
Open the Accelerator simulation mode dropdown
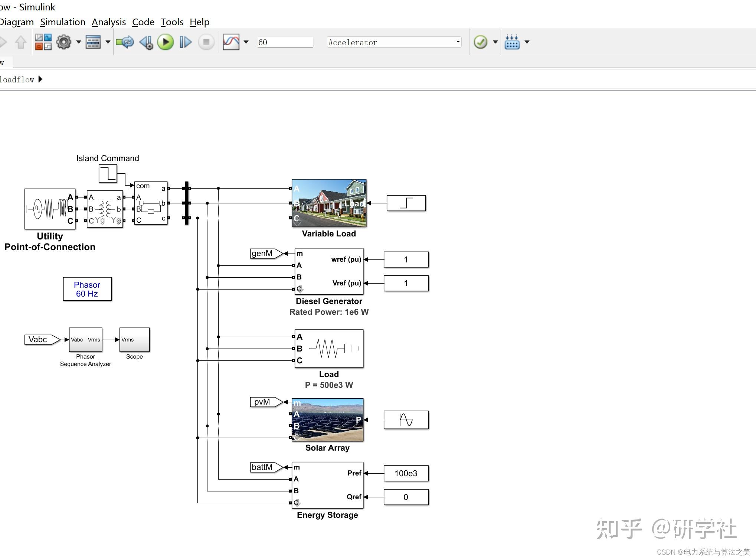click(393, 42)
